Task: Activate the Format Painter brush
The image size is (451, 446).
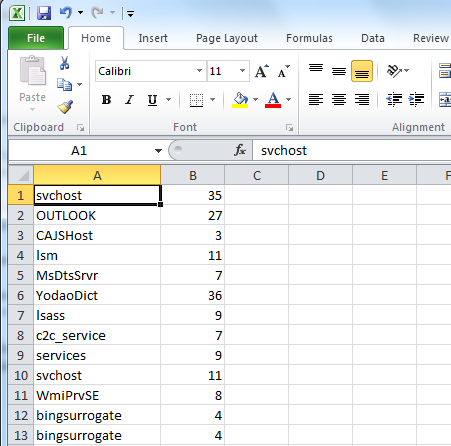Action: (65, 107)
